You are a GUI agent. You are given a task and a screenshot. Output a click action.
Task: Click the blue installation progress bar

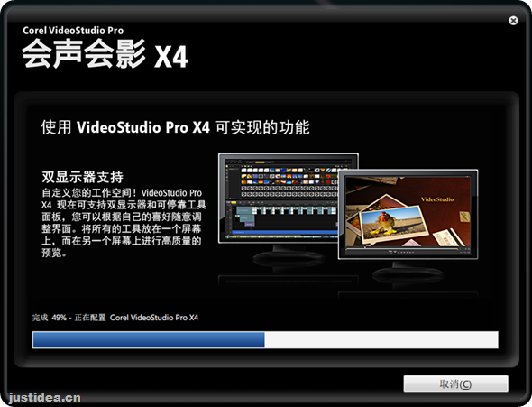point(265,340)
